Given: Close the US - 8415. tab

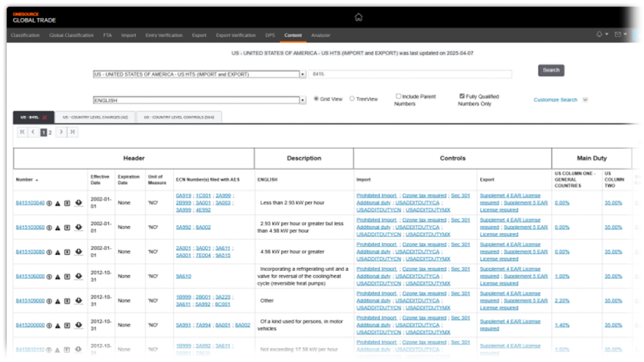Looking at the screenshot, I should point(44,118).
